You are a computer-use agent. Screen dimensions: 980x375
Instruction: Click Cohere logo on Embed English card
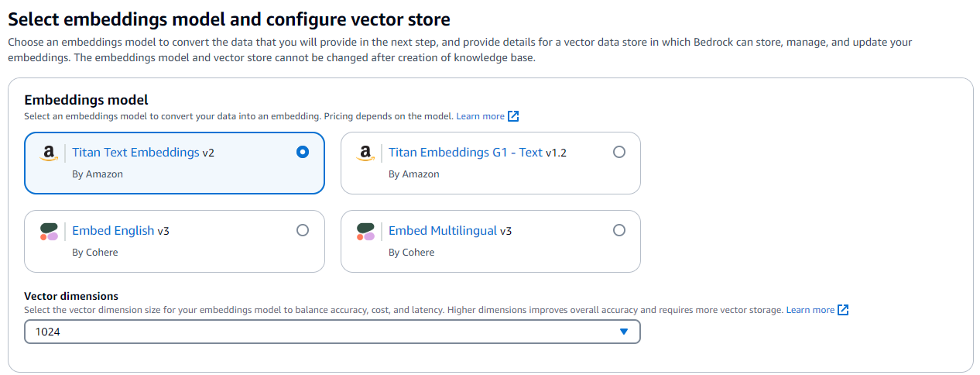click(49, 231)
